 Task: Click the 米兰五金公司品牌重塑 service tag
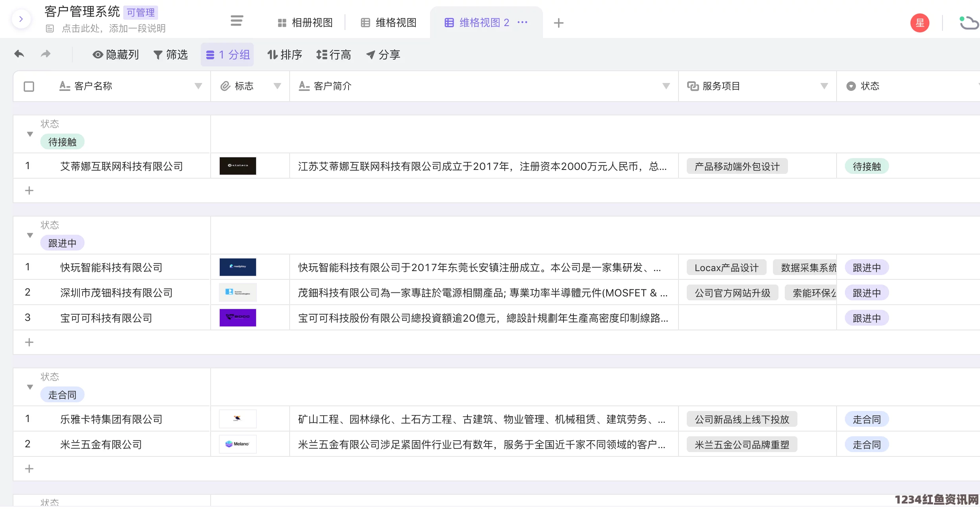[x=742, y=445]
